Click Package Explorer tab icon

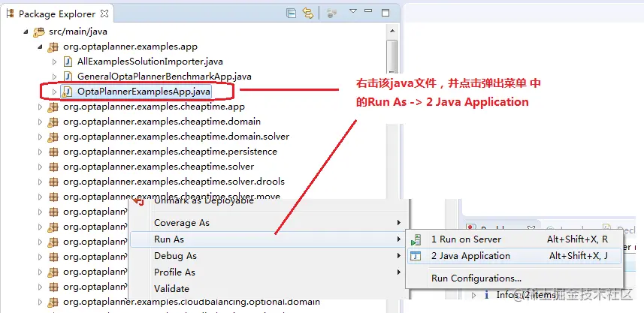tap(11, 14)
